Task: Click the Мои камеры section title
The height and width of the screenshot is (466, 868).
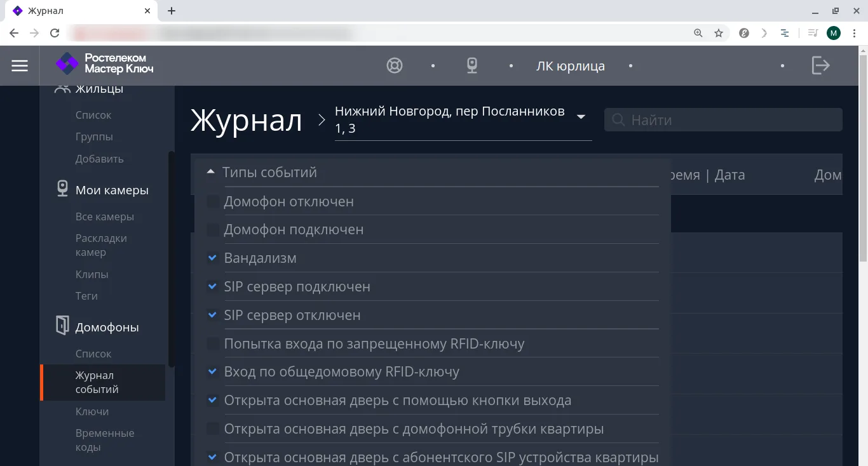Action: 112,190
